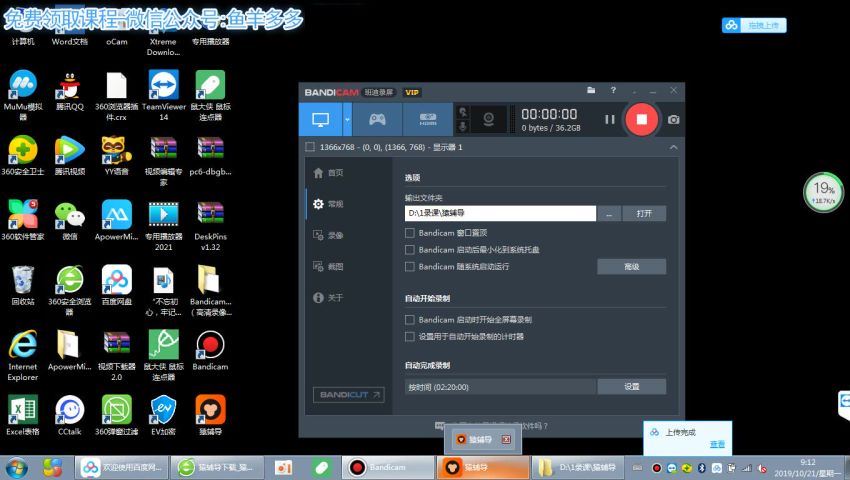Open 腾讯QQ desktop icon

pos(70,91)
